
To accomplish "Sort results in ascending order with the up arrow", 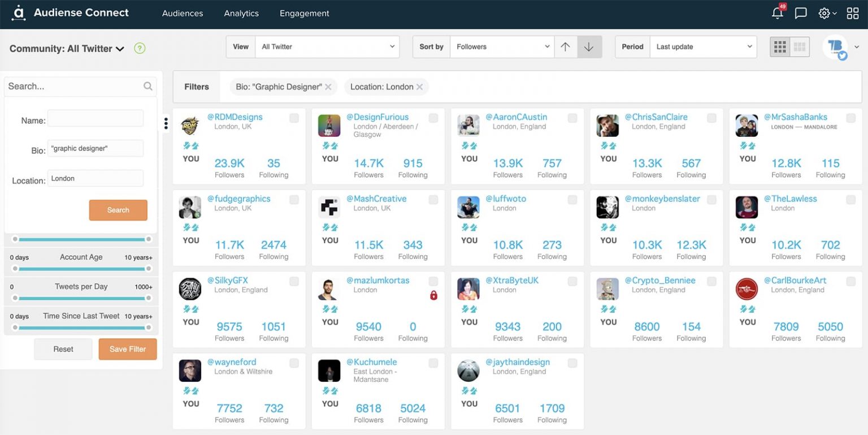I will (566, 47).
